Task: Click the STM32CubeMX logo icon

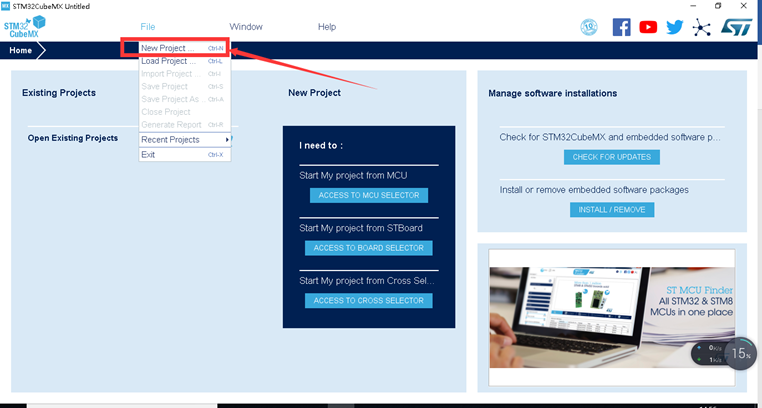Action: pos(25,27)
